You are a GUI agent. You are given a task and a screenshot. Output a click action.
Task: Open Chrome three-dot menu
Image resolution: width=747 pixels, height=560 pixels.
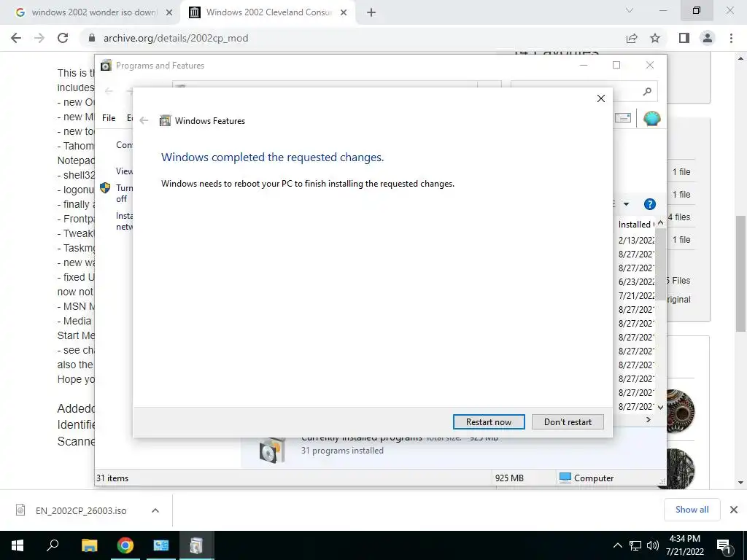(x=731, y=38)
